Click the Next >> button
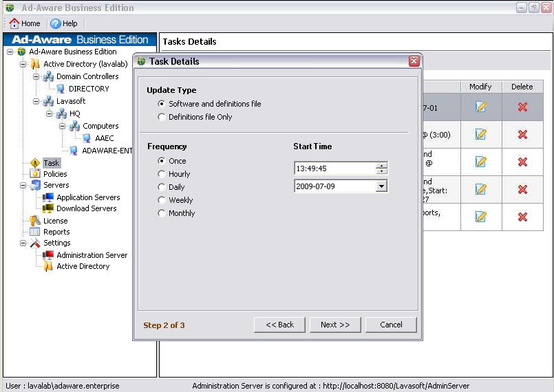 (x=335, y=325)
